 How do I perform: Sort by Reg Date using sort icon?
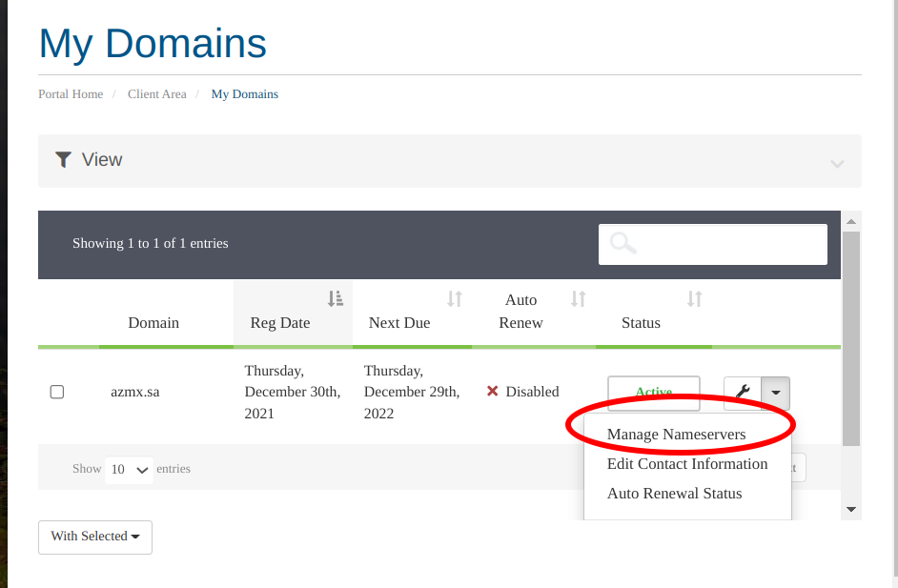[x=335, y=299]
